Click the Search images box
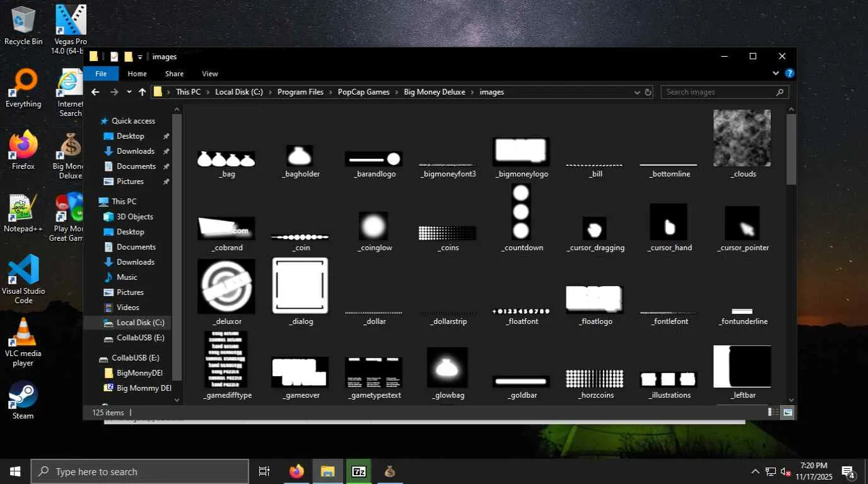 [x=725, y=92]
